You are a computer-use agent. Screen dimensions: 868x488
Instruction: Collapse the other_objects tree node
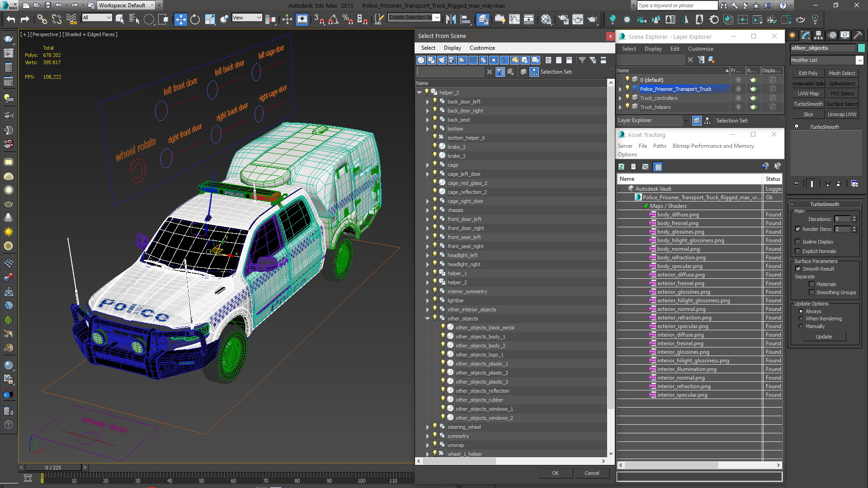pyautogui.click(x=427, y=319)
